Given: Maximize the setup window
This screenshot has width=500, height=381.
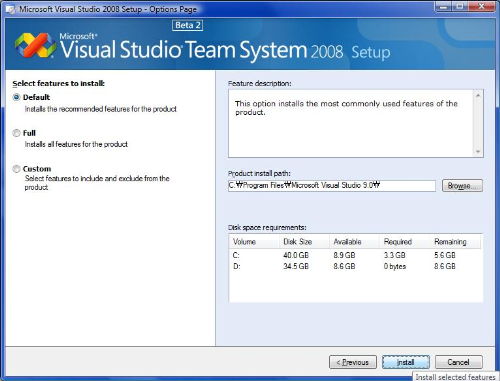Looking at the screenshot, I should 460,6.
